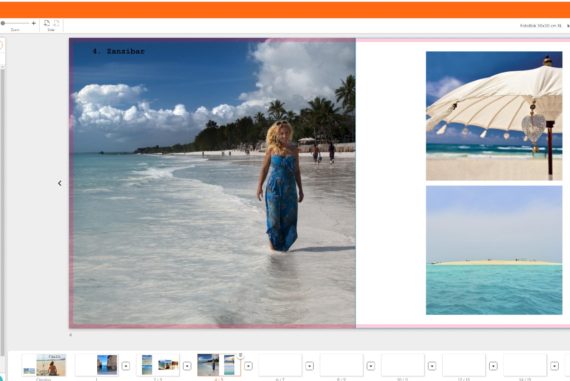Click the second Side view icon
The width and height of the screenshot is (570, 381).
pos(56,23)
